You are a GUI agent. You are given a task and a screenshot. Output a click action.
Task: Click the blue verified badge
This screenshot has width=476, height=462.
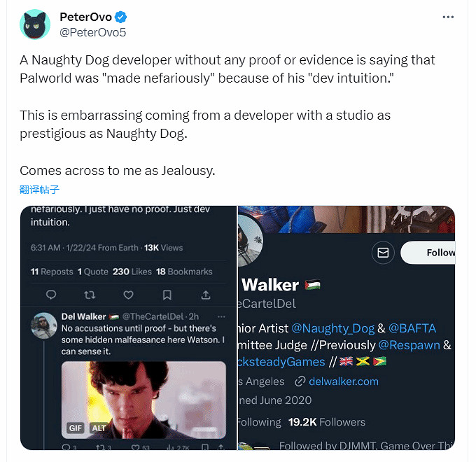[x=120, y=17]
